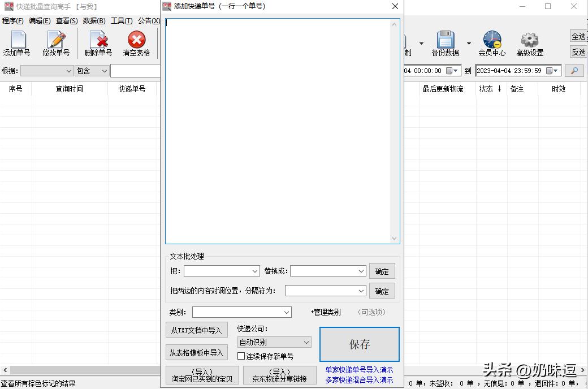
Task: Open the 数据(B) menu
Action: (94, 20)
